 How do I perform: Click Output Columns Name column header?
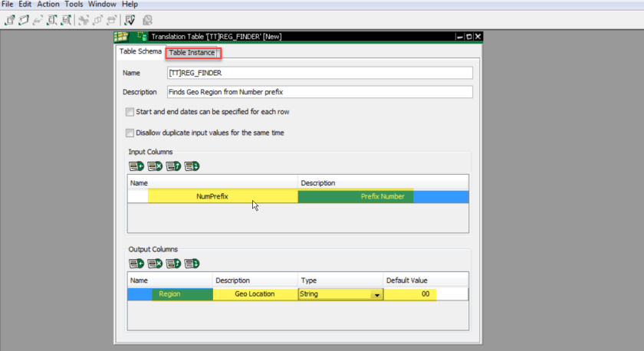point(169,280)
